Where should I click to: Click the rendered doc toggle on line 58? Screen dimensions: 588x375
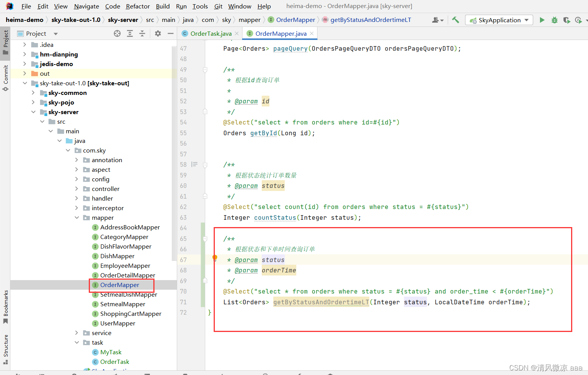point(194,164)
